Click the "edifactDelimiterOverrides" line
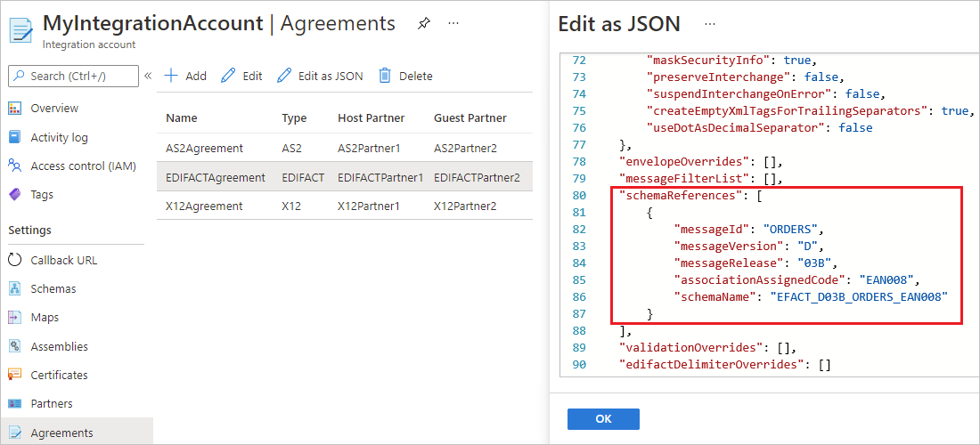The image size is (980, 445). [725, 364]
